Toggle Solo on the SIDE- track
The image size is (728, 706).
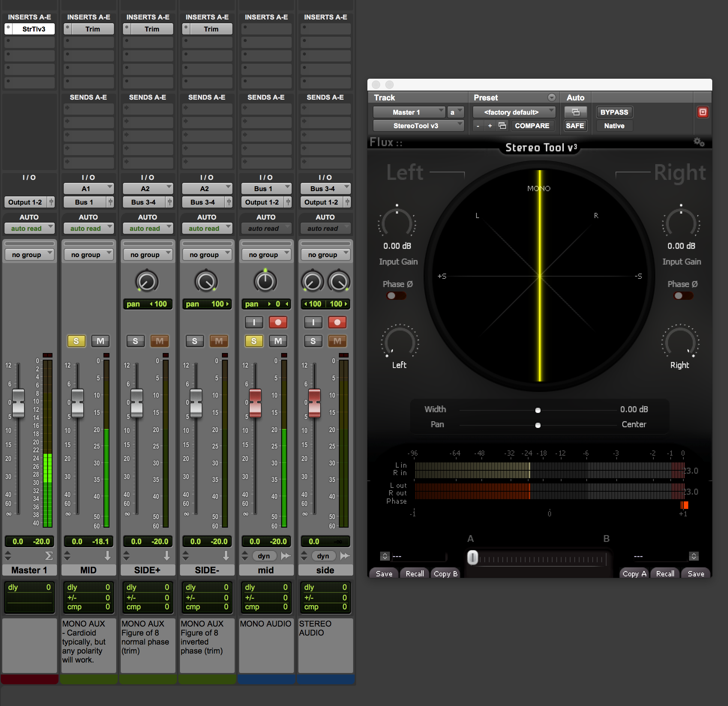coord(195,341)
